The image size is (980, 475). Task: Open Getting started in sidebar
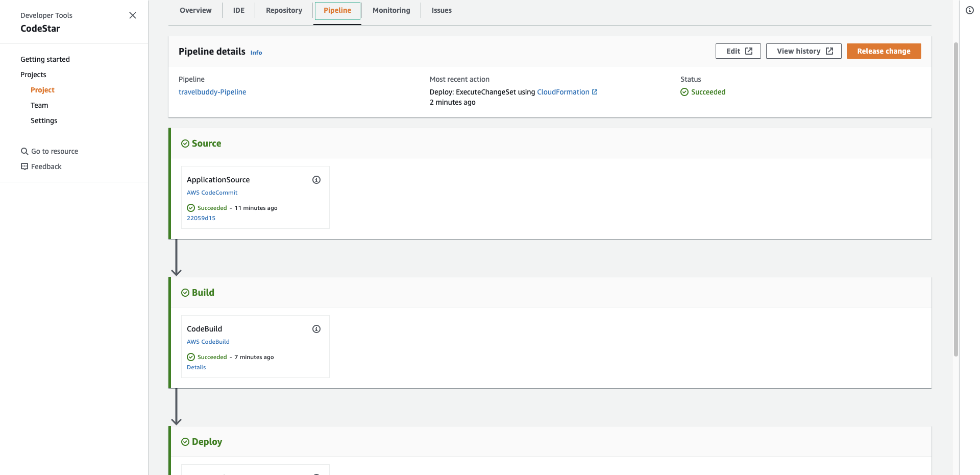45,59
